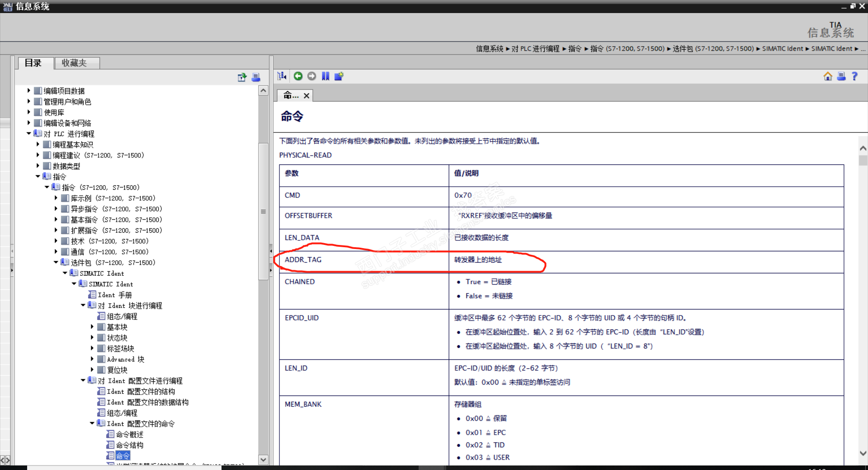Collapse the 对 Ident 块进行编程 node

[x=83, y=305]
